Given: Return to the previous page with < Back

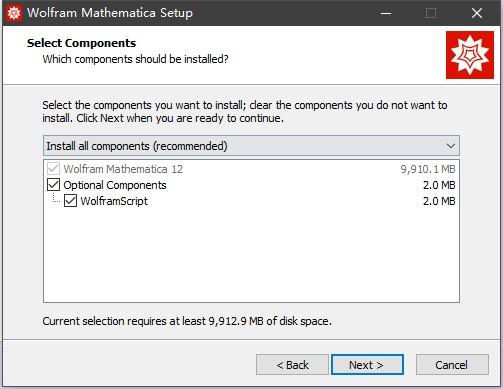Looking at the screenshot, I should (292, 365).
